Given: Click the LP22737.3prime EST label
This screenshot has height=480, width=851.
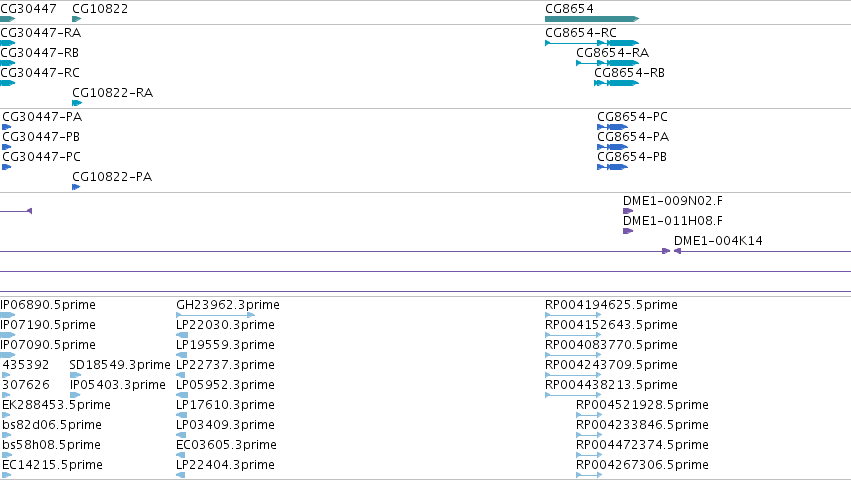Looking at the screenshot, I should tap(225, 365).
